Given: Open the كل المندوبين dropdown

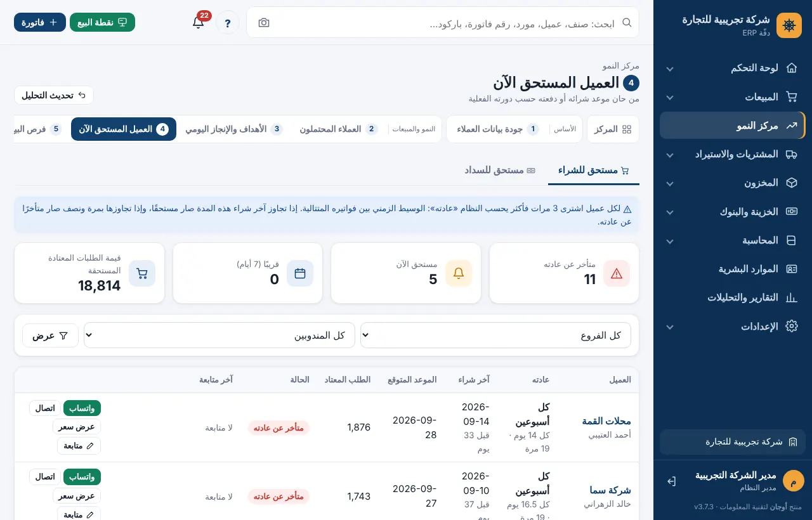Looking at the screenshot, I should (x=219, y=335).
